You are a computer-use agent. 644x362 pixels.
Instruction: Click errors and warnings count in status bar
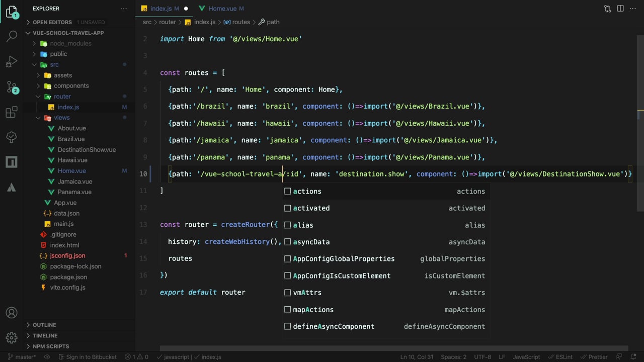(x=137, y=357)
